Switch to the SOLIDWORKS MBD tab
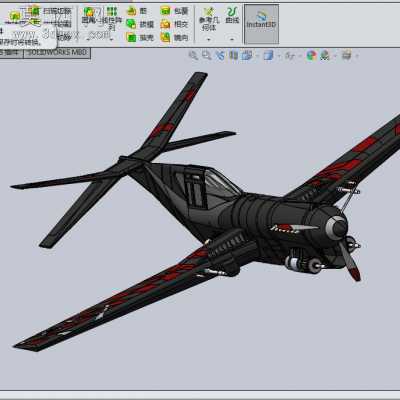400x400 pixels. [57, 53]
